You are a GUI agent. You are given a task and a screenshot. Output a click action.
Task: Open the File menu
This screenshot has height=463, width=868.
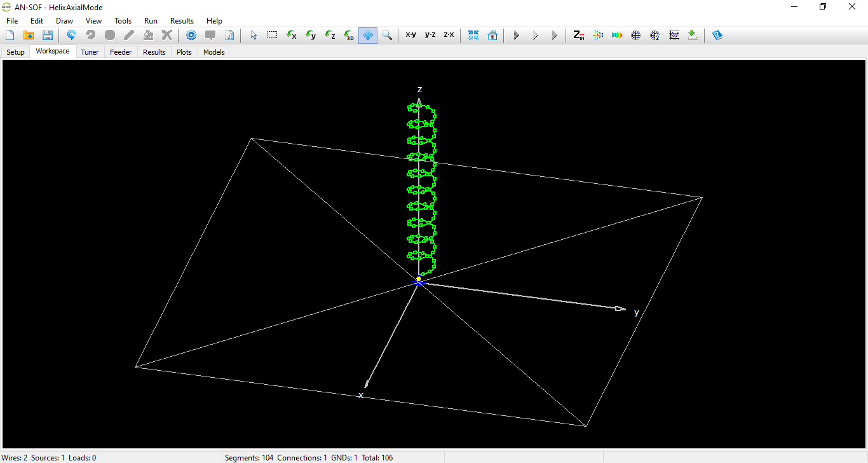(x=12, y=21)
